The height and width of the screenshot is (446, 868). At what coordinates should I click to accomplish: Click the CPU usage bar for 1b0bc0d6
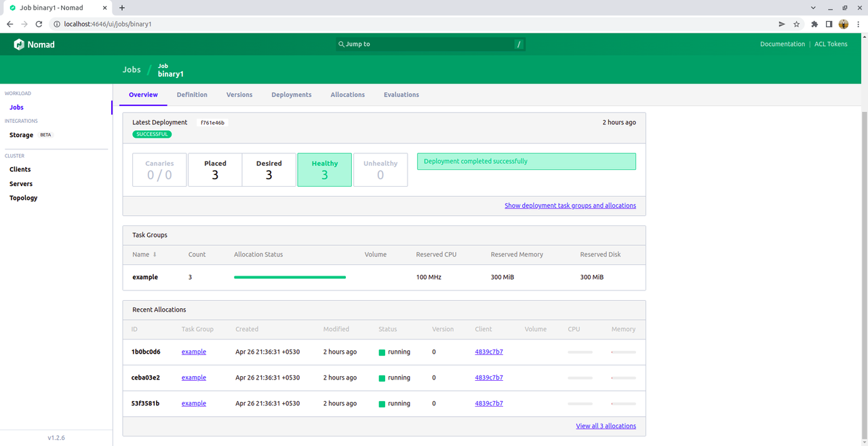(x=580, y=352)
